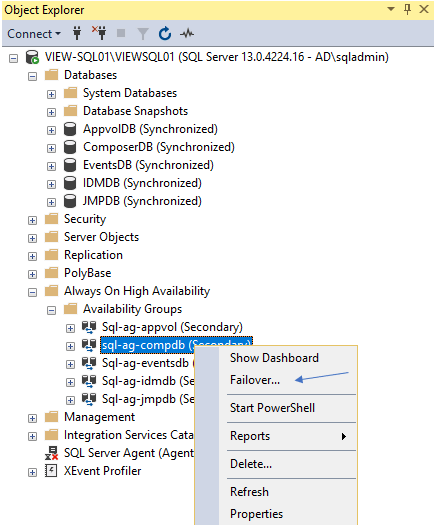
Task: Click the Databases folder icon
Action: (52, 75)
